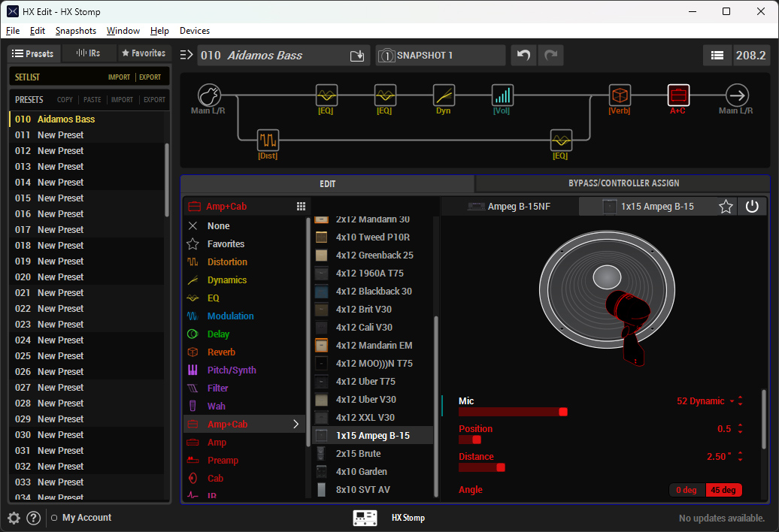The width and height of the screenshot is (779, 532).
Task: Open the Window menu
Action: point(123,31)
